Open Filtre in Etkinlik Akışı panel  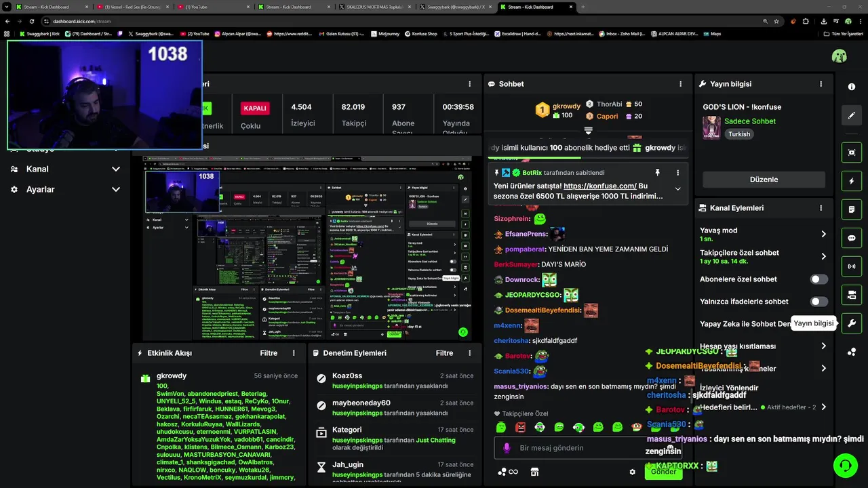pyautogui.click(x=269, y=353)
